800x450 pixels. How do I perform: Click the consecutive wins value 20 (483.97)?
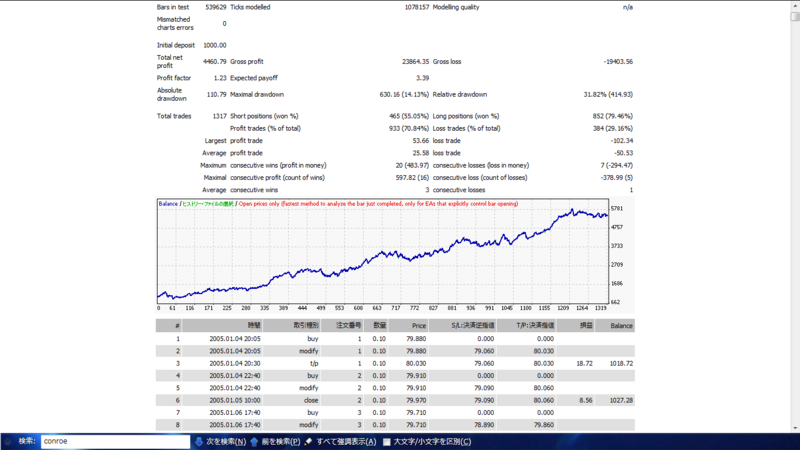pos(412,165)
